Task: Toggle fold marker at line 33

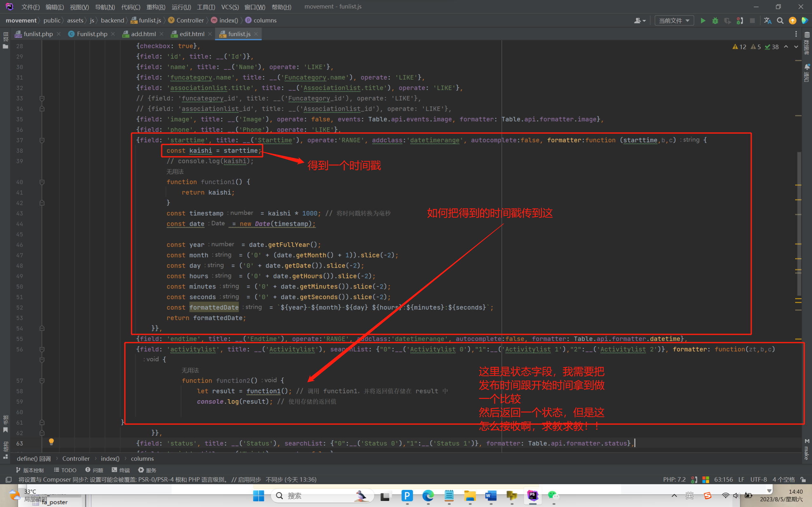Action: (x=42, y=99)
